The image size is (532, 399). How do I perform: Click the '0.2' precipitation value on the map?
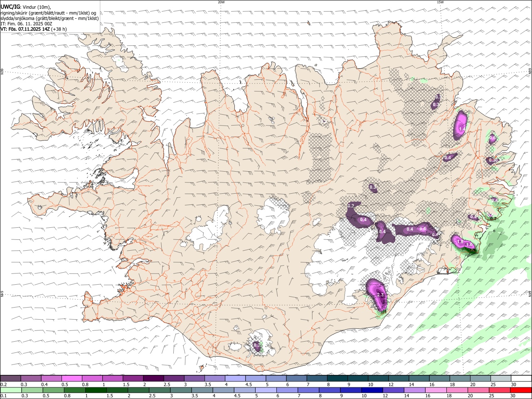350,206
